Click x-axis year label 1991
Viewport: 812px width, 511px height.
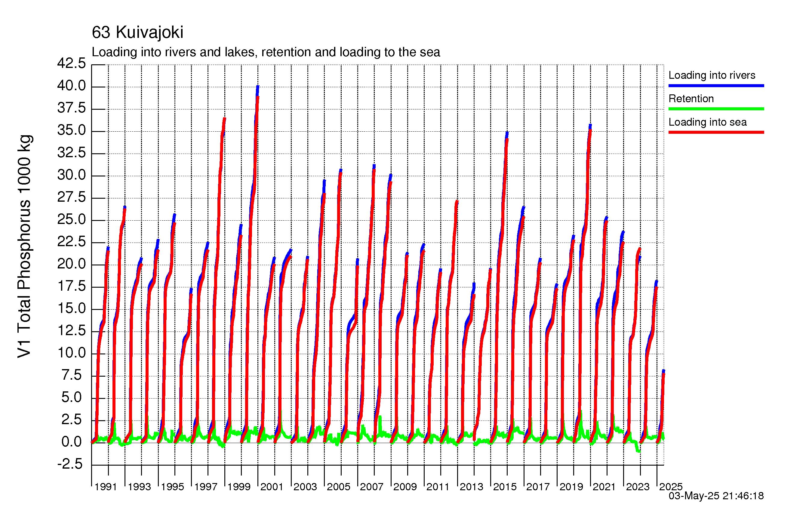[x=106, y=487]
